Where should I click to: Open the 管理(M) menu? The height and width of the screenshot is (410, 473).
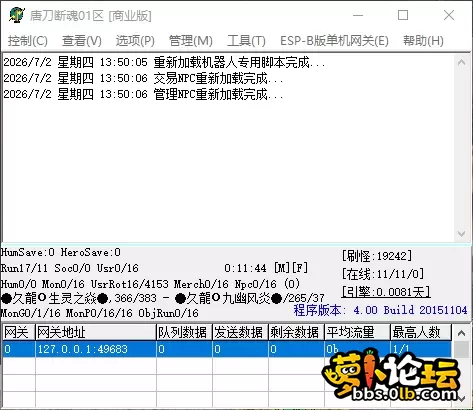(x=191, y=41)
